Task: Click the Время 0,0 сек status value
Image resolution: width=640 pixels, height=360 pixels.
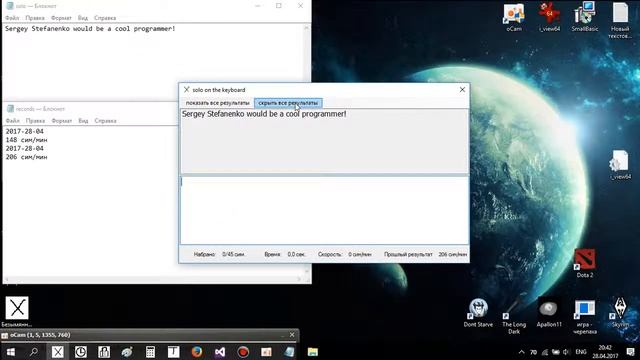Action: pos(296,254)
